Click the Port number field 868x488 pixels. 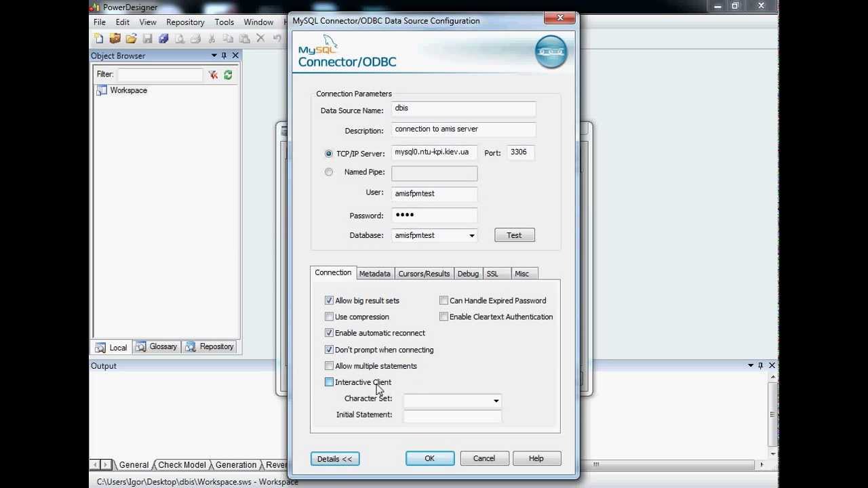click(x=520, y=152)
